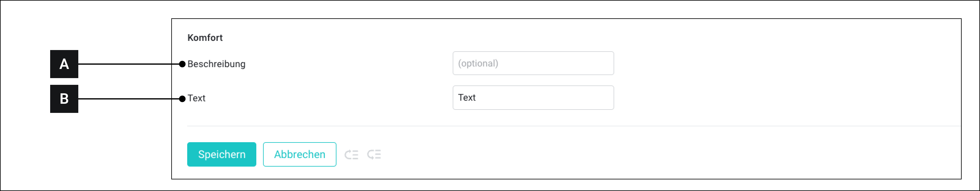Click the move-up list icon beside Abbrechen

pyautogui.click(x=351, y=155)
